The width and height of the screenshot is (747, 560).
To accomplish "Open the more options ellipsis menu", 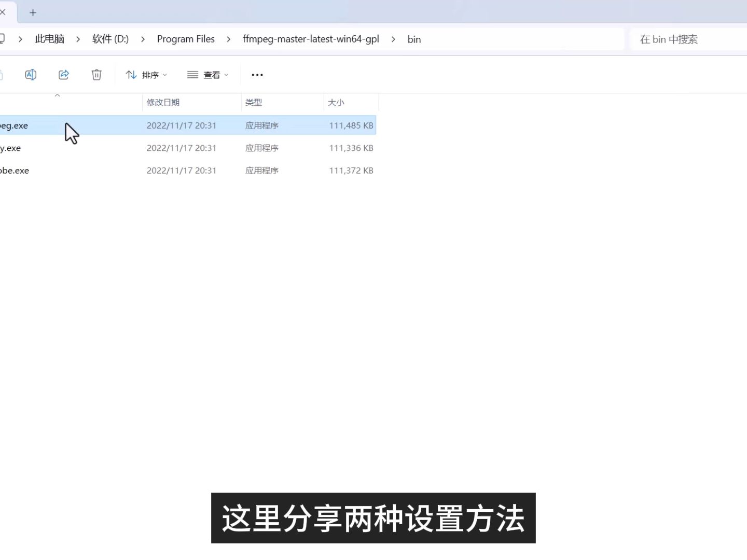I will click(257, 75).
